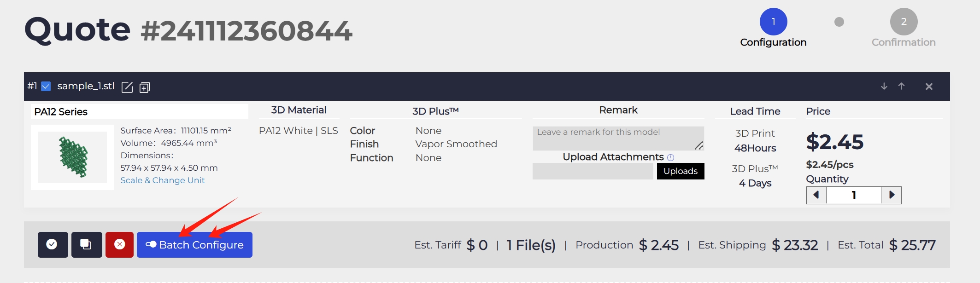Image resolution: width=980 pixels, height=283 pixels.
Task: Click the quantity number field
Action: (x=853, y=195)
